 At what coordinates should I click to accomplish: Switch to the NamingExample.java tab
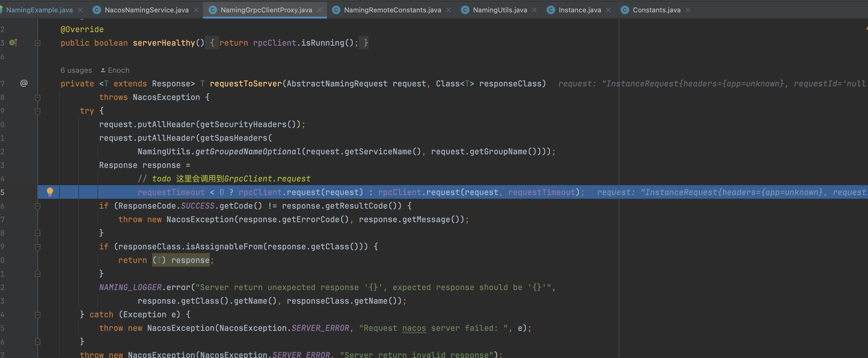tap(39, 10)
